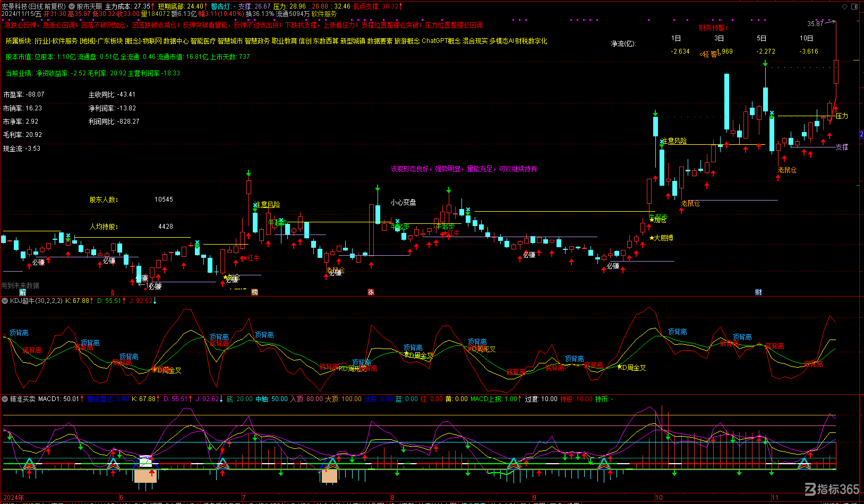
Task: Expand KDJ超牛 indicator panel menu
Action: (x=5, y=301)
